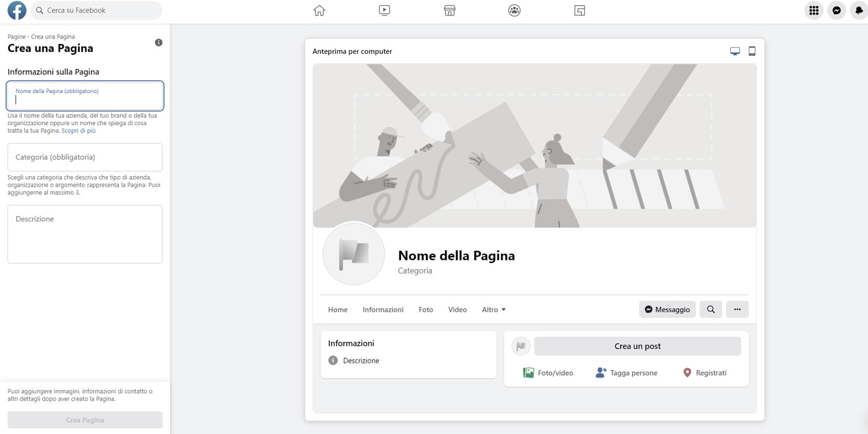This screenshot has height=434, width=868.
Task: Open the Marketplace store icon
Action: click(x=449, y=11)
